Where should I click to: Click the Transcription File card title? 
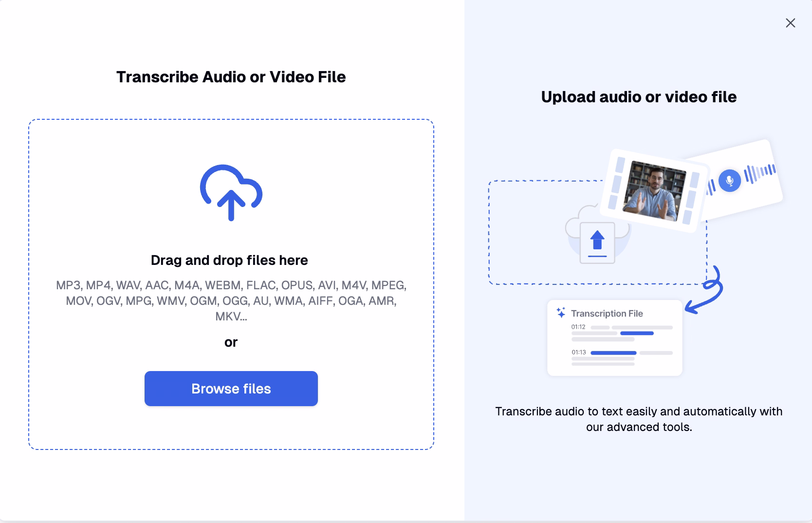point(607,314)
